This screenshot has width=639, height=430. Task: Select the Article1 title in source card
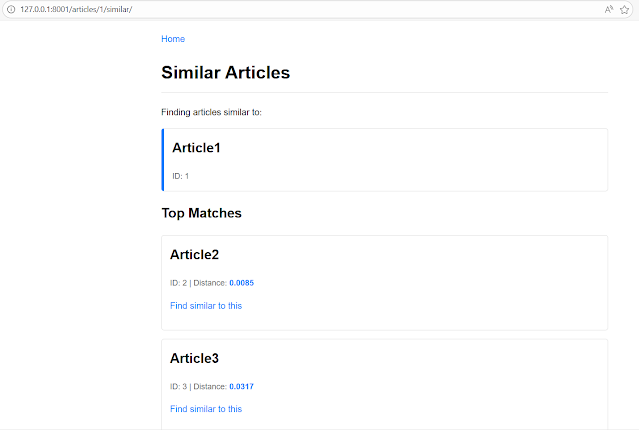click(x=196, y=148)
